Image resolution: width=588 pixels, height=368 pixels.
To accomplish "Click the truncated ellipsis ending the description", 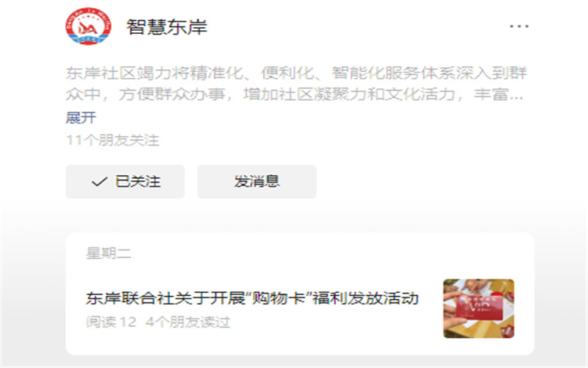I will tap(517, 95).
